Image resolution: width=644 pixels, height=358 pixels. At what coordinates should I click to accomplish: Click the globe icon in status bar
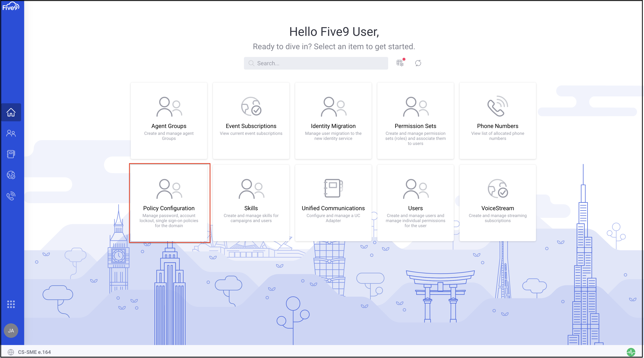11,352
